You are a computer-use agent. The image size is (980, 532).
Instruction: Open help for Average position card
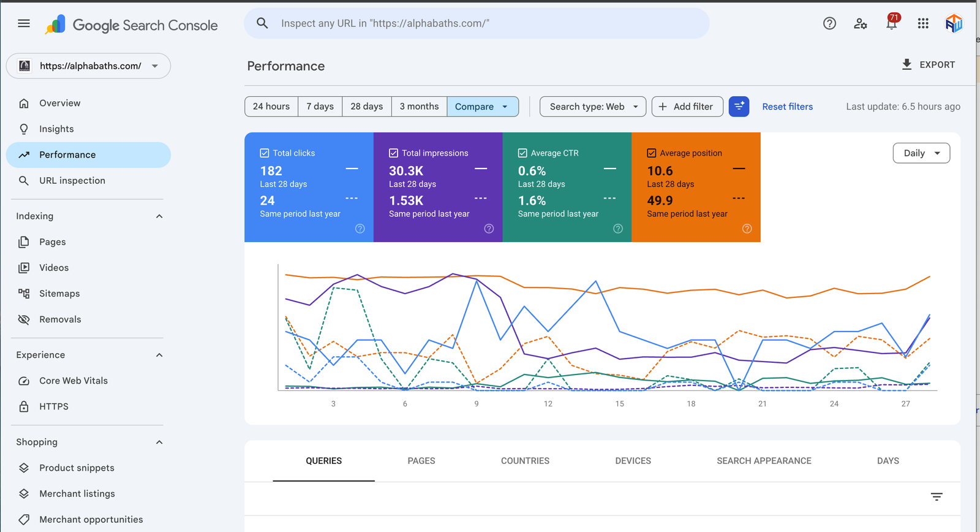tap(747, 229)
